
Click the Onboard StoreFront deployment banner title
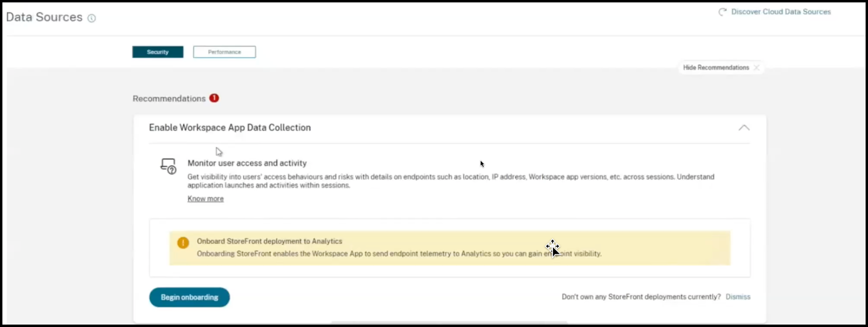tap(269, 241)
